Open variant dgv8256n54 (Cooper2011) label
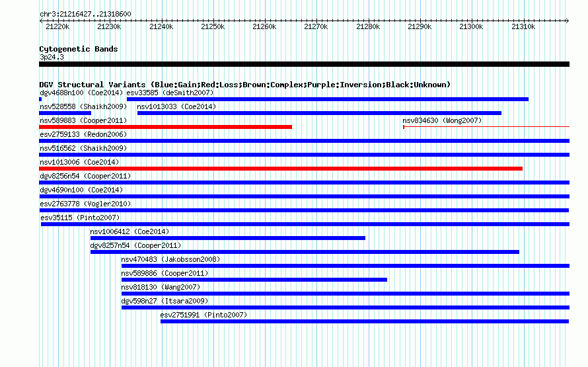588x367 pixels. [x=85, y=176]
